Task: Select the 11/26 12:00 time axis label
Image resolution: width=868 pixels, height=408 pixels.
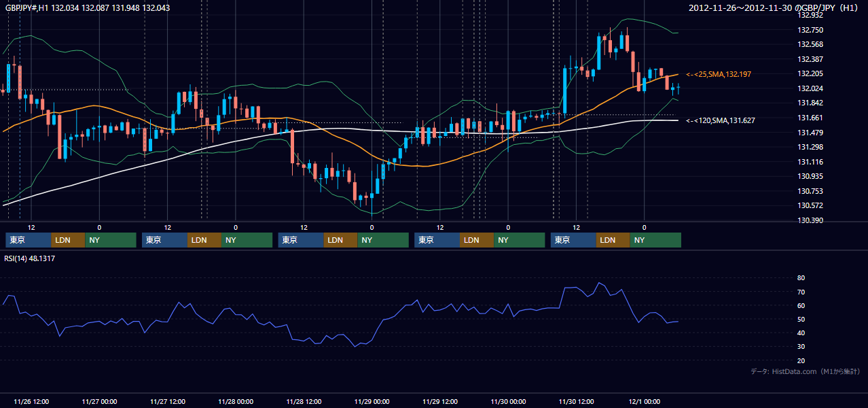Action: 31,401
